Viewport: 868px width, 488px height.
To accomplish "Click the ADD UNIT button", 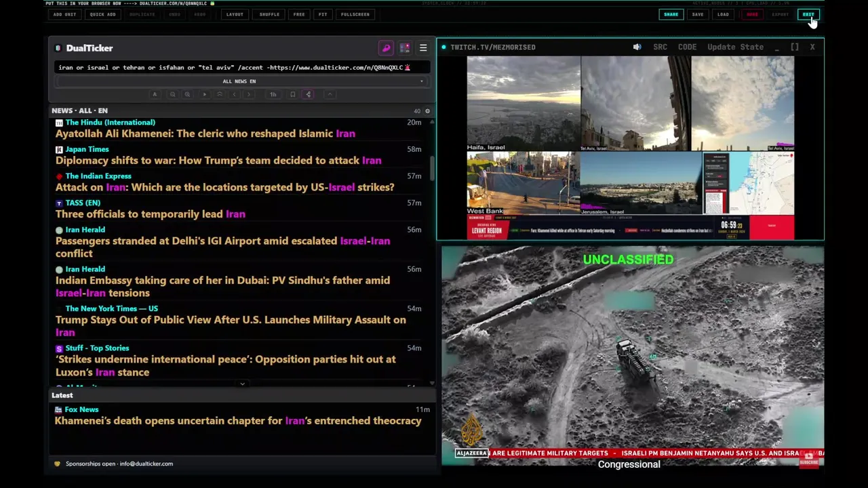I will [x=64, y=14].
